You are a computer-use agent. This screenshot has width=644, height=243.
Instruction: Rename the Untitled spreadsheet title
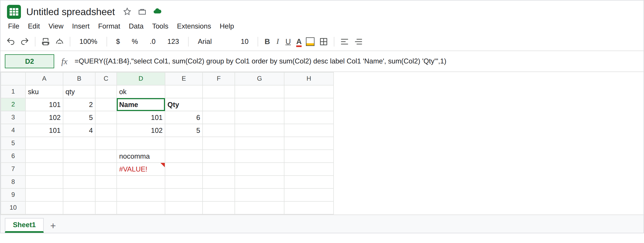click(x=71, y=12)
